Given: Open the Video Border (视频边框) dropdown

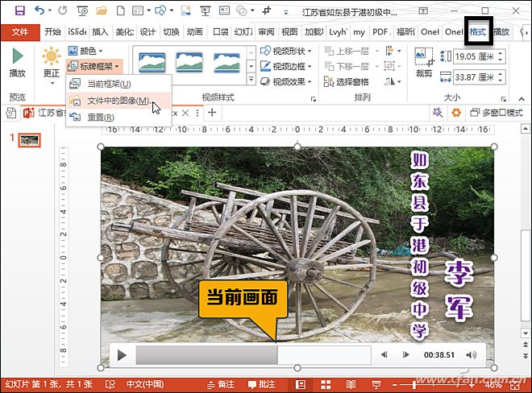Looking at the screenshot, I should (292, 66).
